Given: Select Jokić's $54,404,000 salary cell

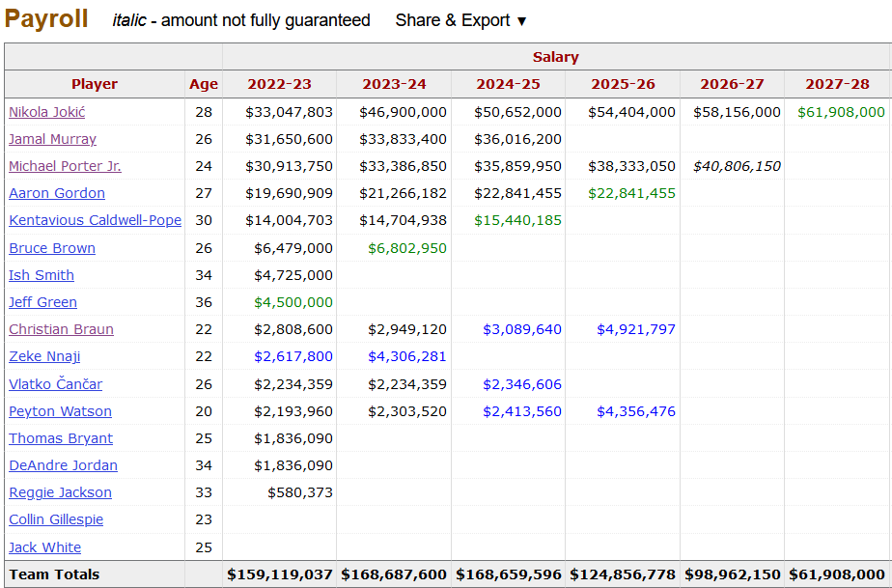Looking at the screenshot, I should [631, 112].
